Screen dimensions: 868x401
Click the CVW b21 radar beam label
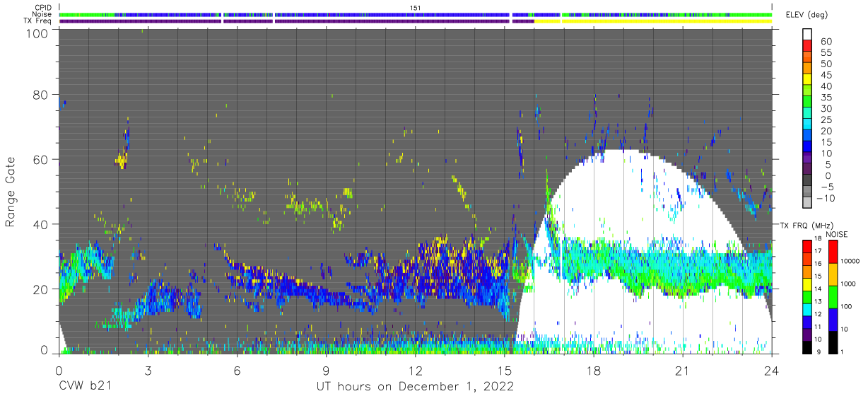tap(85, 387)
